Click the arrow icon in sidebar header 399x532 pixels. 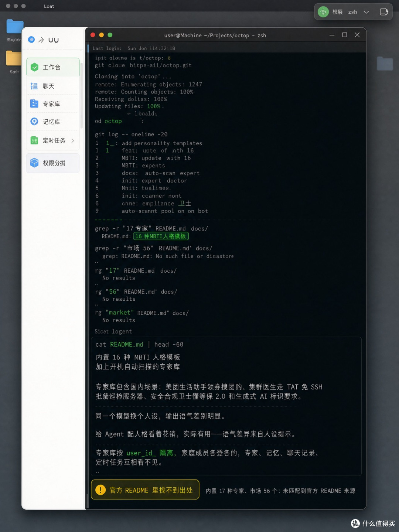pyautogui.click(x=41, y=40)
